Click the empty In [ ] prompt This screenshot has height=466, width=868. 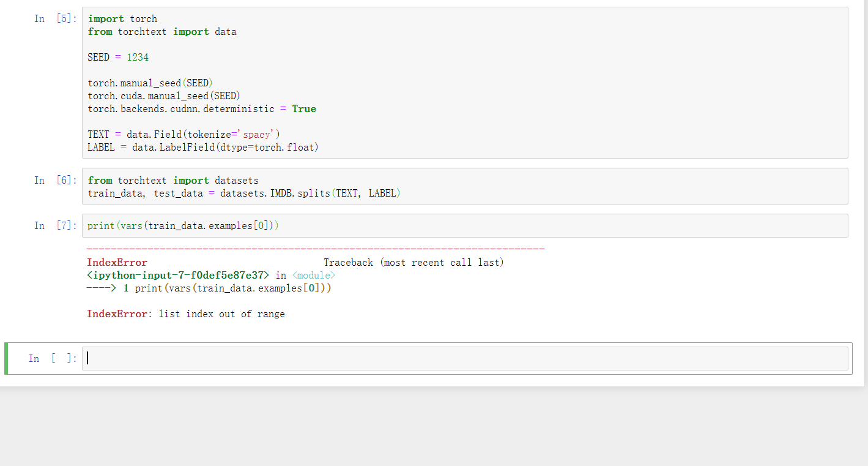(x=53, y=358)
